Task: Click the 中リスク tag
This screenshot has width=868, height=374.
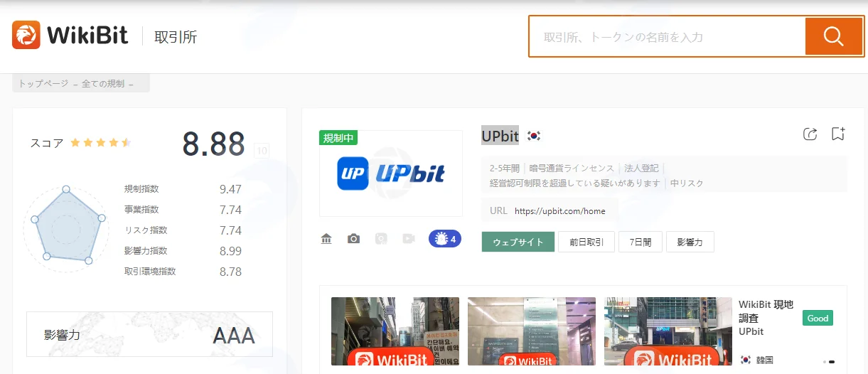Action: (x=687, y=183)
